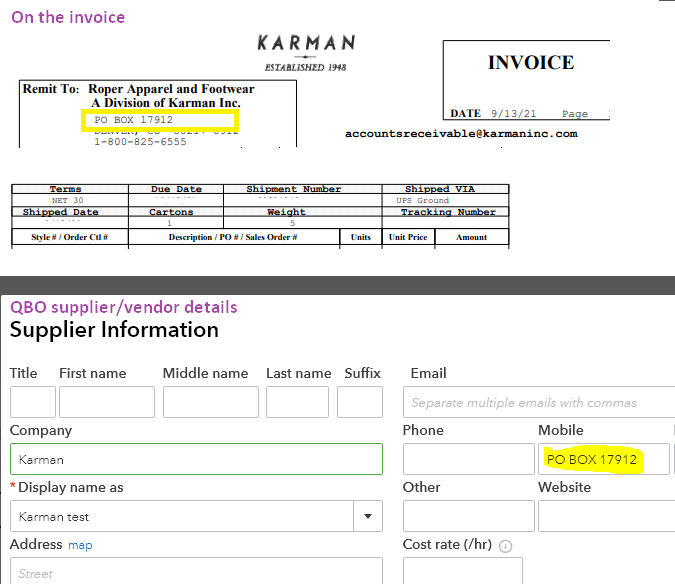Open the Display name as dropdown arrow
The image size is (675, 584).
[x=368, y=516]
